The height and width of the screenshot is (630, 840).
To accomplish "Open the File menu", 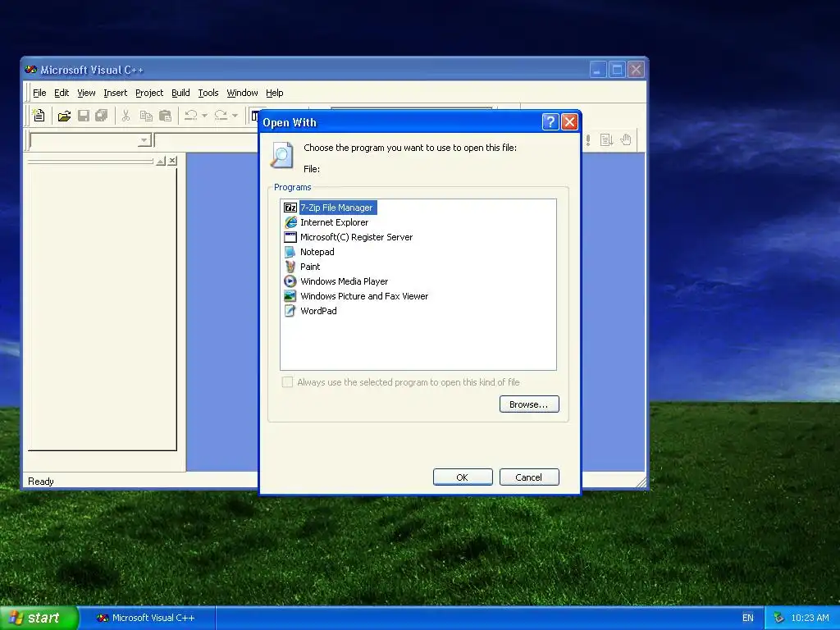I will [x=39, y=93].
